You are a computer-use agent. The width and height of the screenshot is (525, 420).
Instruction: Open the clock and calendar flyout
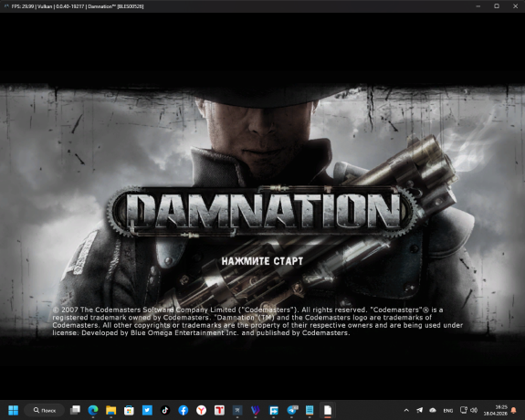[495, 410]
